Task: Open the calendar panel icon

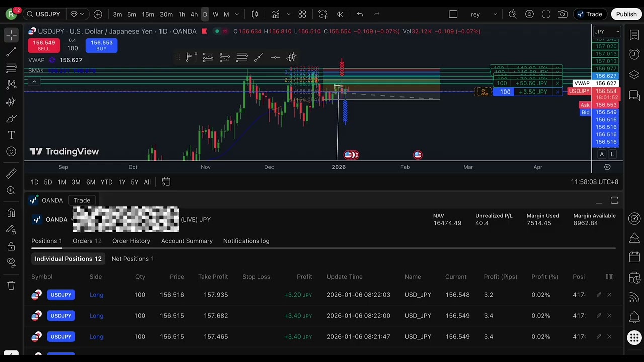Action: 634,257
